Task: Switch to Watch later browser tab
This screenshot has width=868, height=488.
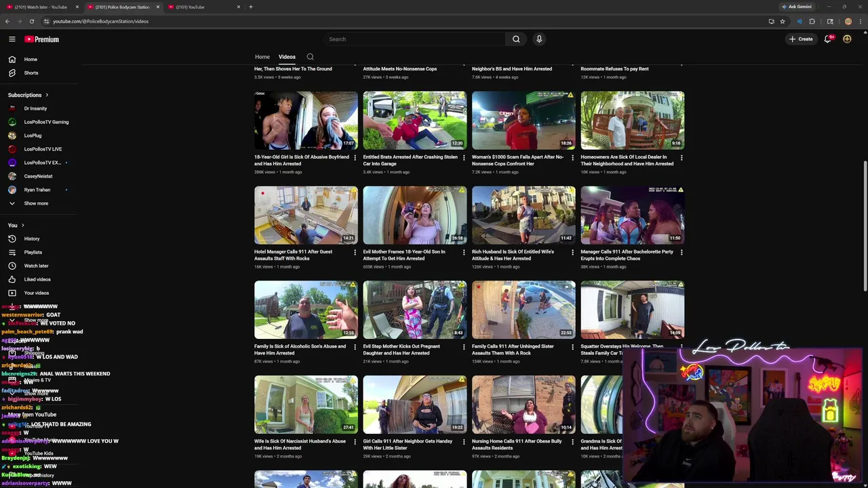Action: pyautogui.click(x=41, y=7)
